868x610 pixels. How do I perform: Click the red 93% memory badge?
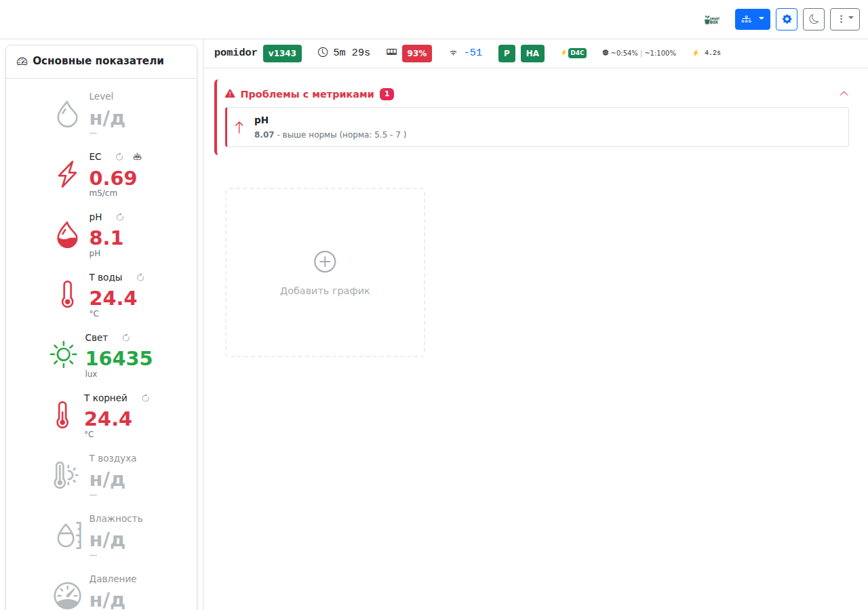pos(417,53)
